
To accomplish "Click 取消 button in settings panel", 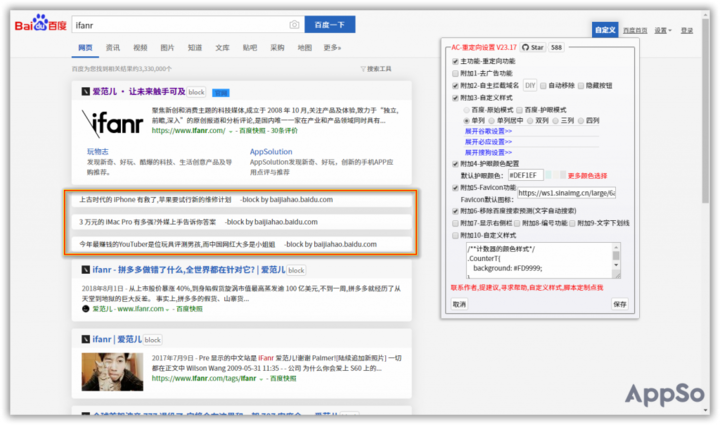I will (x=459, y=304).
